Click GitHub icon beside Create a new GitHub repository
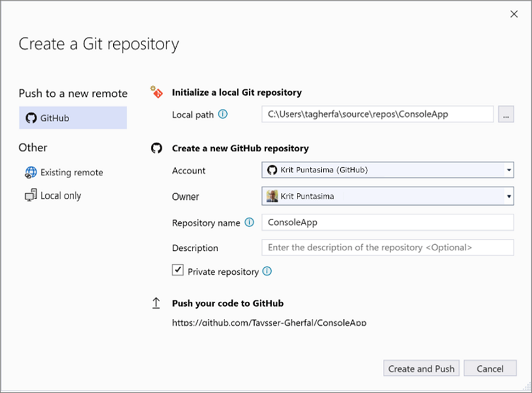 (157, 148)
